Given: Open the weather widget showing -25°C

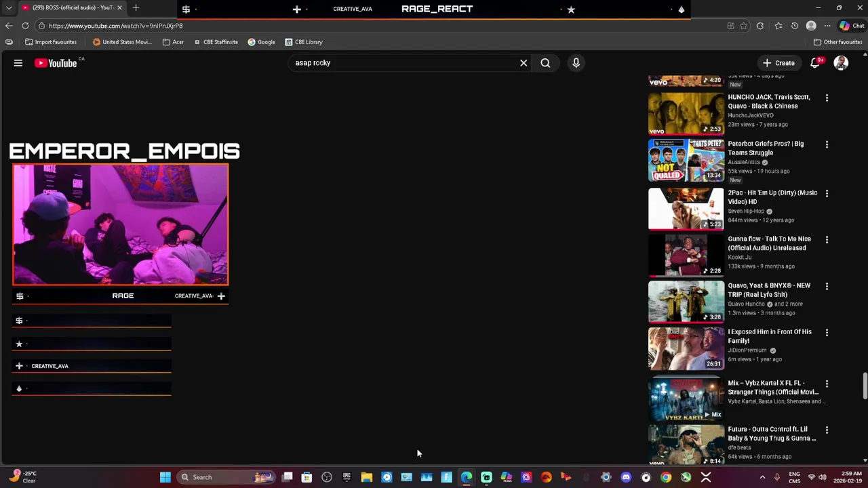Looking at the screenshot, I should pos(22,477).
